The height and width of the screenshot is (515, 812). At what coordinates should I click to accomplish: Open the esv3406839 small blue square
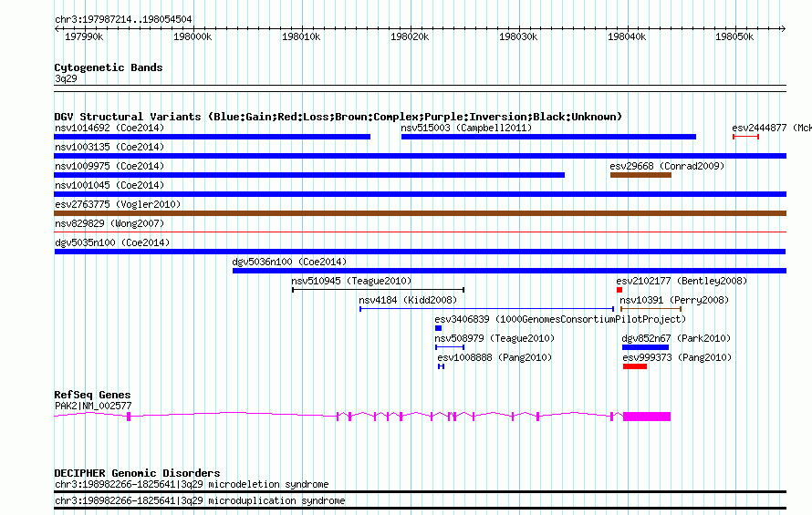click(438, 328)
